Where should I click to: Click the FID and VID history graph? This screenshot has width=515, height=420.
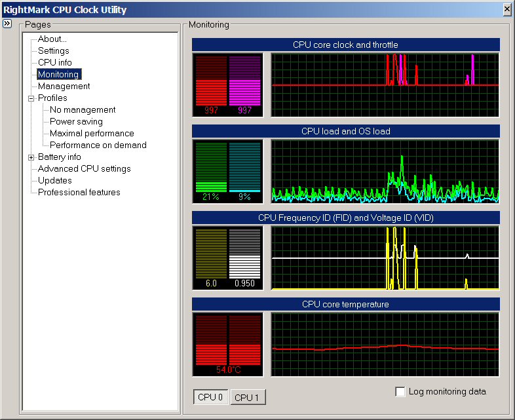tap(385, 258)
